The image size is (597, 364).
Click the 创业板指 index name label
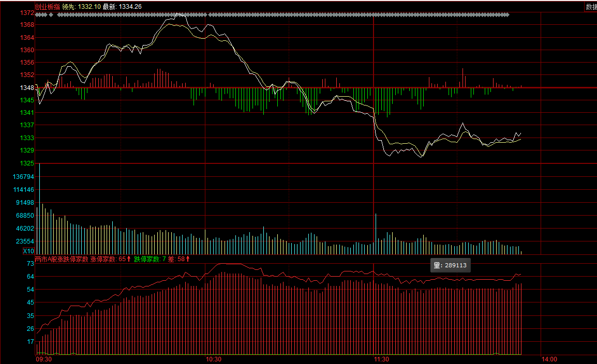47,7
